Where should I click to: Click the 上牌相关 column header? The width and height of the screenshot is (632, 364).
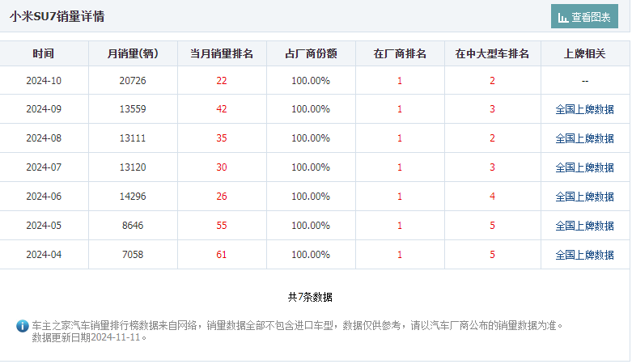click(584, 53)
